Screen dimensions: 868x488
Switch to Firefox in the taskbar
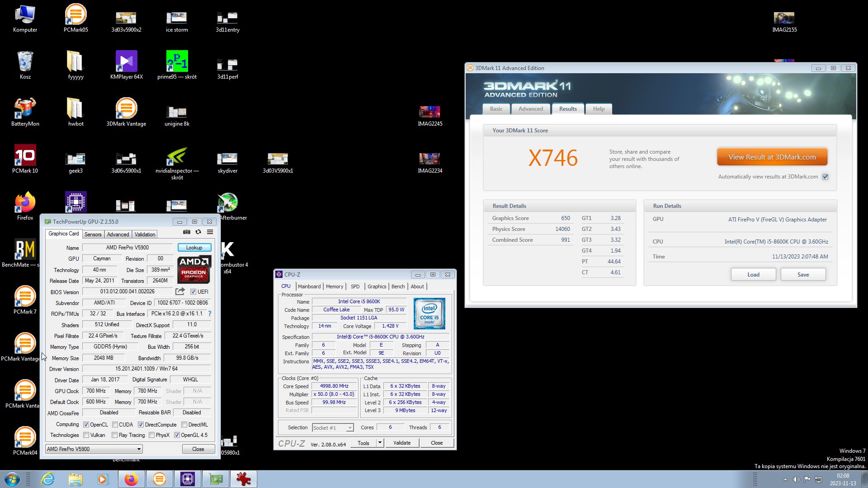132,479
